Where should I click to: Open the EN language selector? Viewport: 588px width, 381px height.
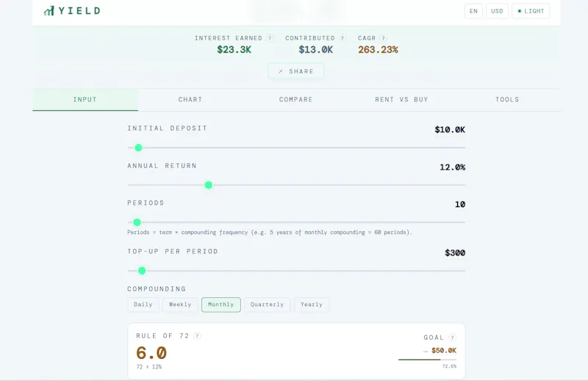coord(473,11)
